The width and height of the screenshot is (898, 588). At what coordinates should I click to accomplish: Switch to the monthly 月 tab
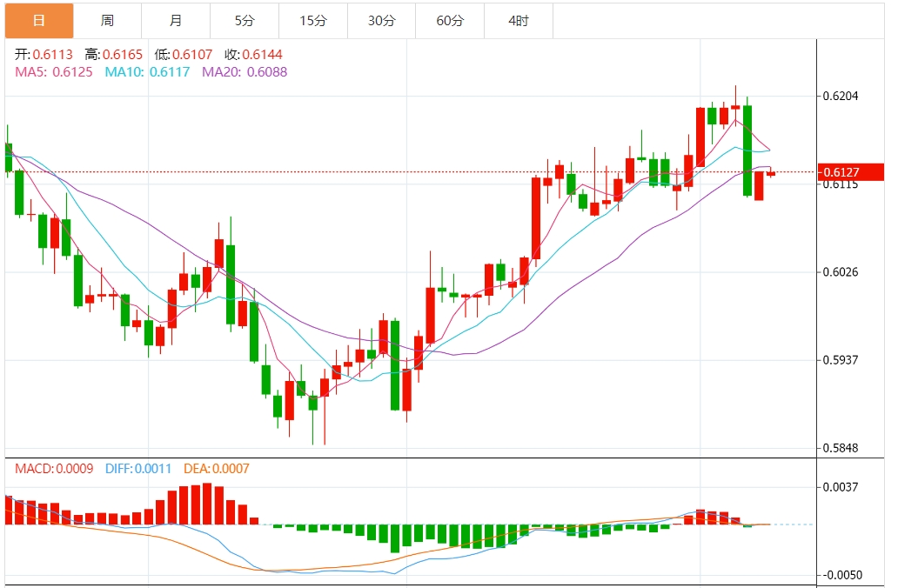click(x=176, y=21)
